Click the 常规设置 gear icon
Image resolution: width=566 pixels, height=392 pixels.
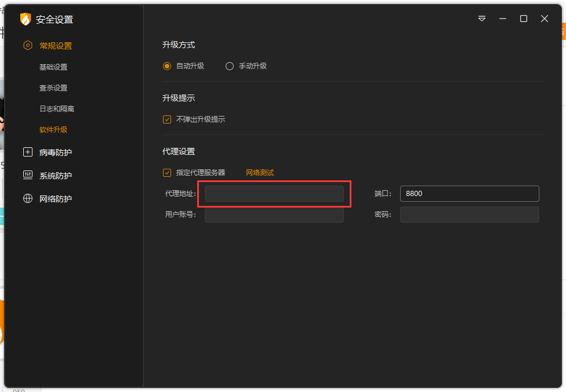(27, 46)
